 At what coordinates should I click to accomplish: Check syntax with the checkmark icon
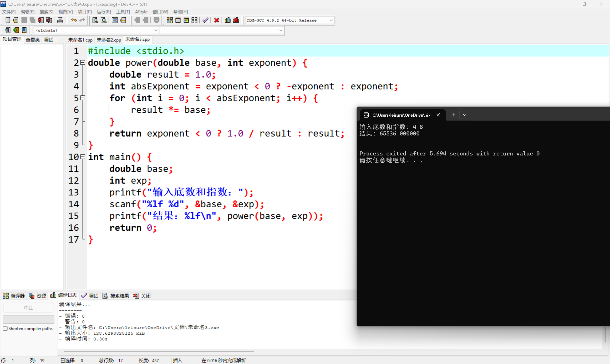tap(205, 20)
